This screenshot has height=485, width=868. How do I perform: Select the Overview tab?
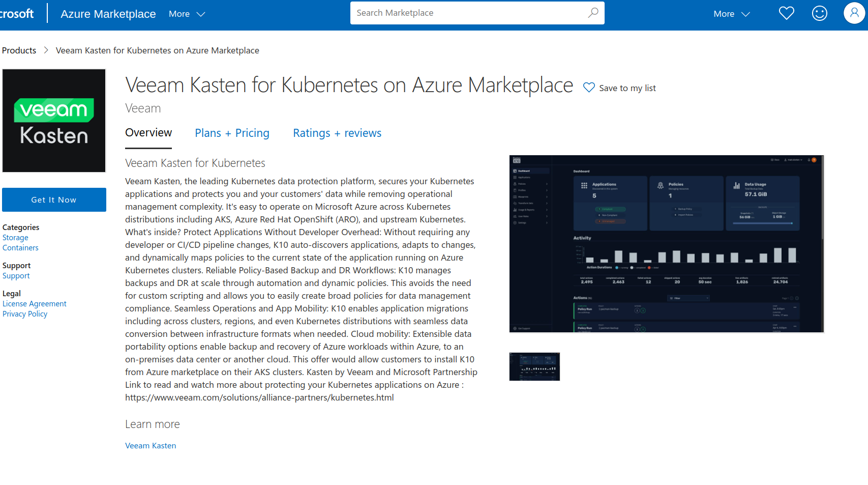[148, 133]
